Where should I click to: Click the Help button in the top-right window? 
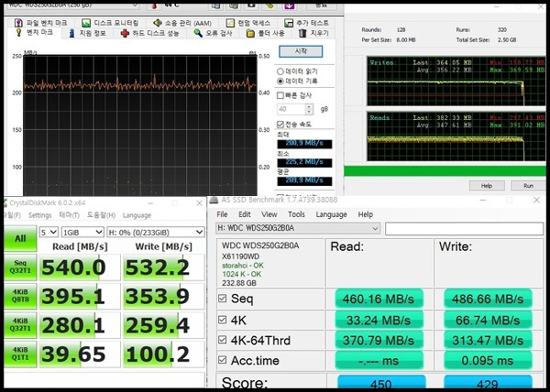click(487, 186)
